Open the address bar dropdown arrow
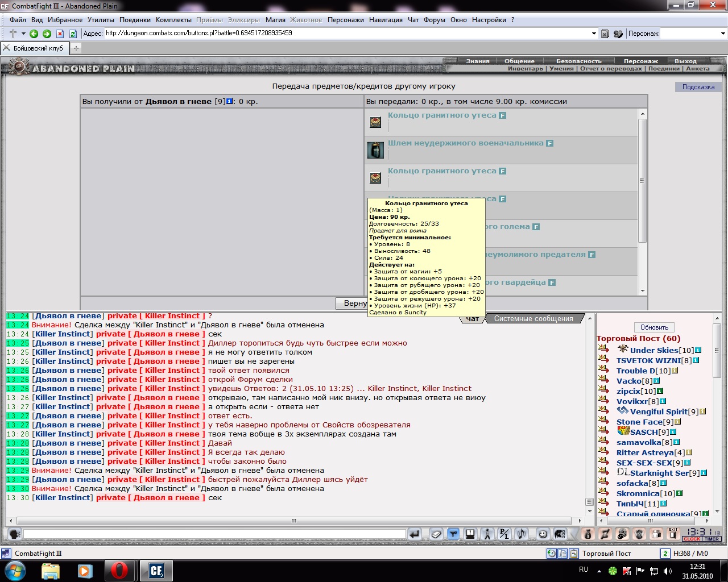The width and height of the screenshot is (728, 582). point(594,34)
